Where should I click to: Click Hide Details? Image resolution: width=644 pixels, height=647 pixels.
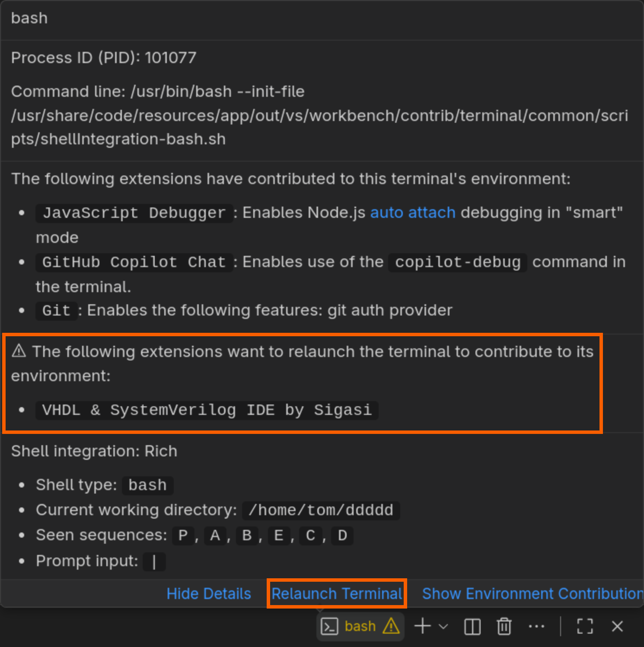[x=208, y=593]
